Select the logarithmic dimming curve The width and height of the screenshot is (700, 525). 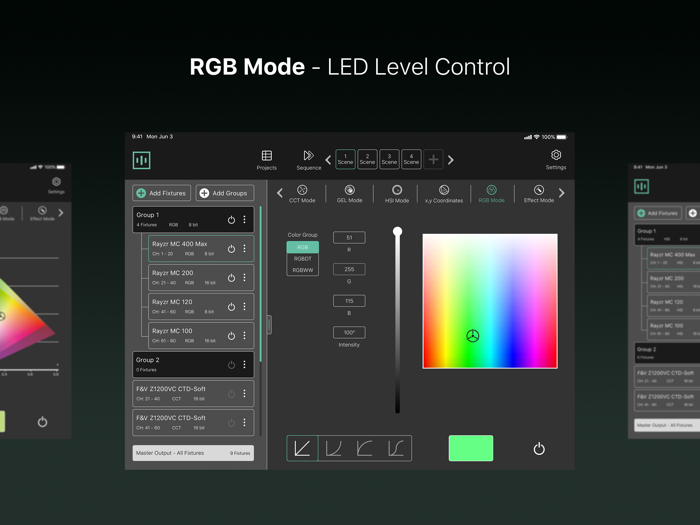365,448
